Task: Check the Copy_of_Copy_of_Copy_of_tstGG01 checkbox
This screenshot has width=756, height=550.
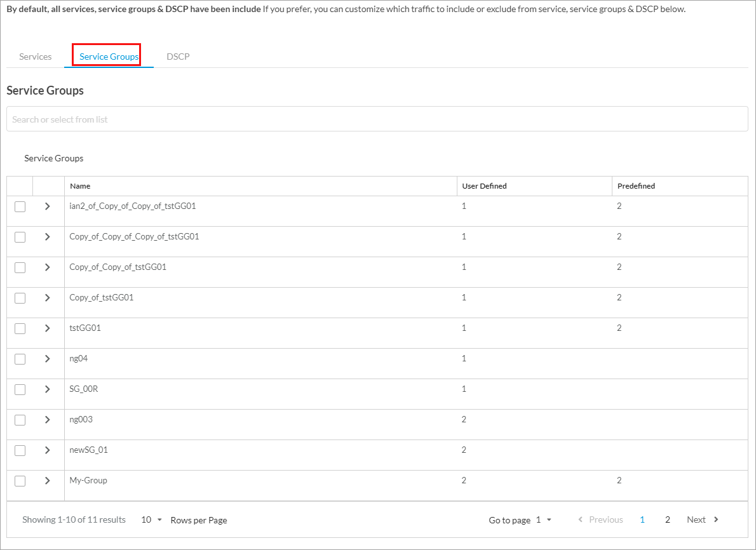Action: (19, 236)
